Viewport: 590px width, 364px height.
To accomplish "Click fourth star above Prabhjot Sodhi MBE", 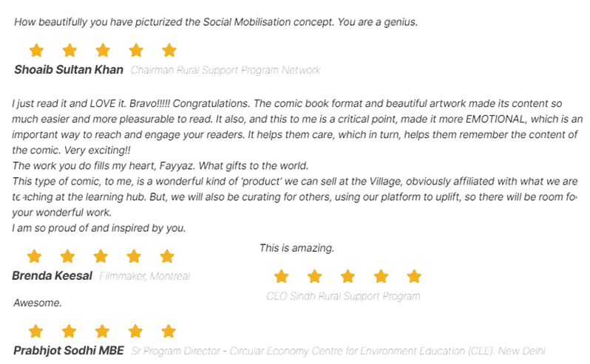I will pyautogui.click(x=135, y=332).
